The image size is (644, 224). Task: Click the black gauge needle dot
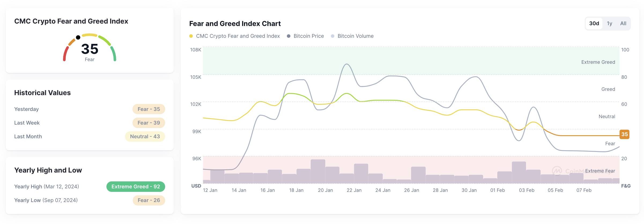click(78, 37)
